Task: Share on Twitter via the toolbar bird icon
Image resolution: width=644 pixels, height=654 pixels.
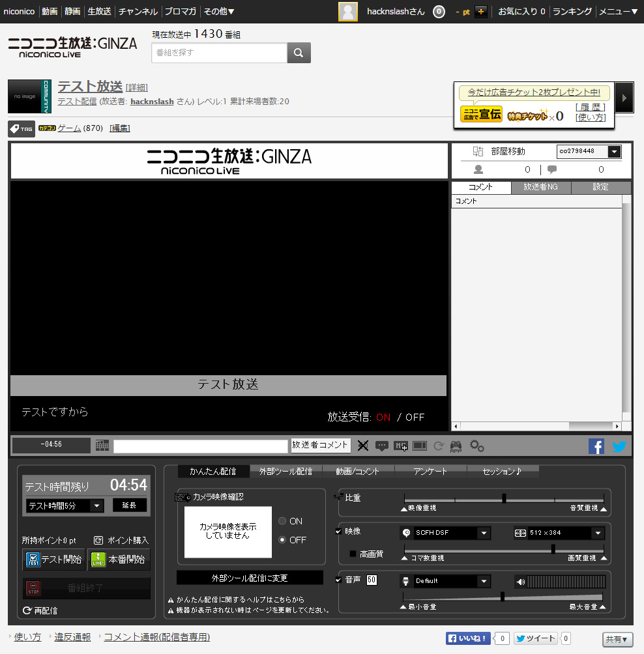Action: pos(619,446)
